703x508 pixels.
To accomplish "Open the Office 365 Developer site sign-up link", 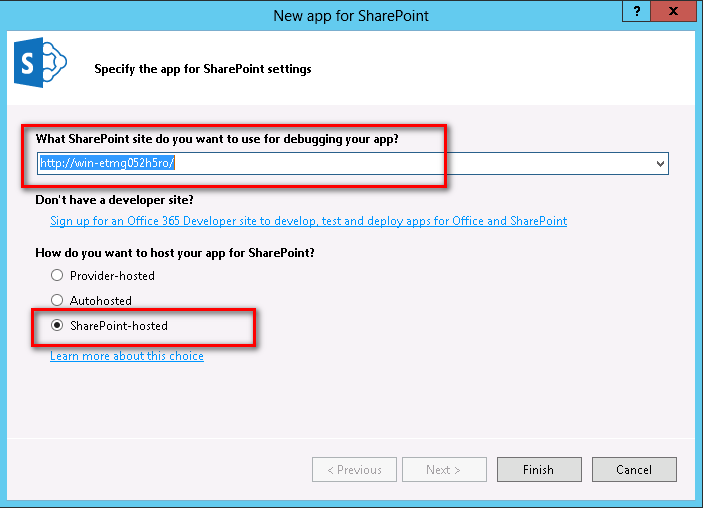I will tap(308, 221).
